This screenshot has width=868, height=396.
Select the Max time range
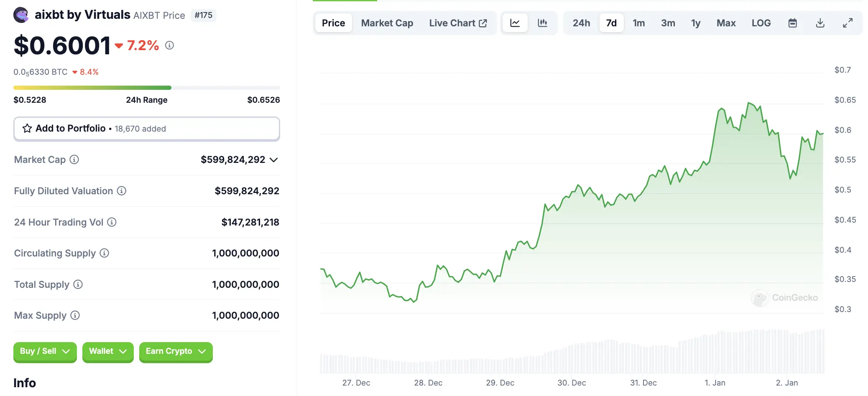point(726,23)
